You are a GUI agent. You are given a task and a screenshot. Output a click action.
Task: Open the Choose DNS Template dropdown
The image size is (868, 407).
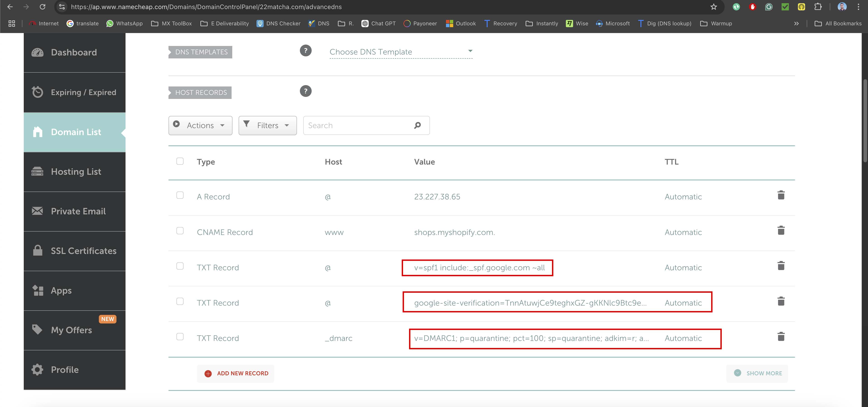pos(401,52)
